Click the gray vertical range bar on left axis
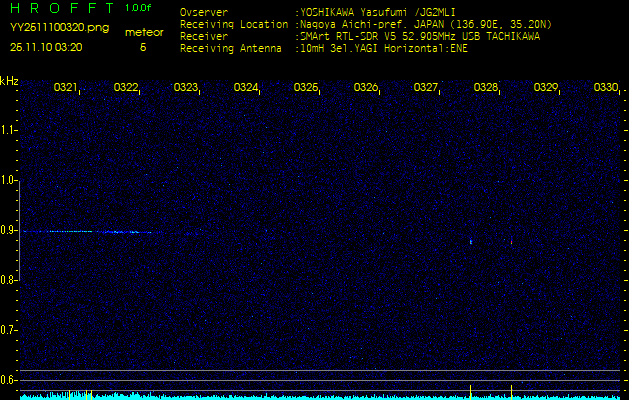The width and height of the screenshot is (629, 400). pyautogui.click(x=19, y=230)
